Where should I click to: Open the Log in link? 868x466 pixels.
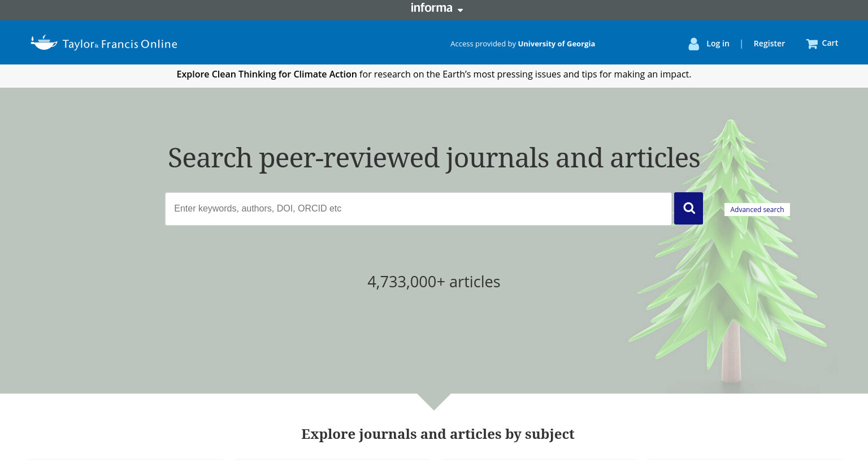tap(718, 44)
